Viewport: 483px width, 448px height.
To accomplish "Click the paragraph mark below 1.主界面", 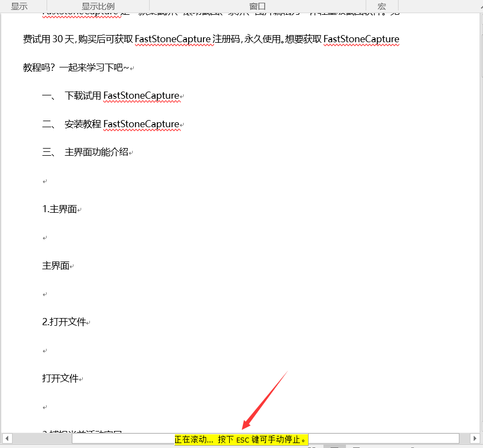I will (44, 237).
